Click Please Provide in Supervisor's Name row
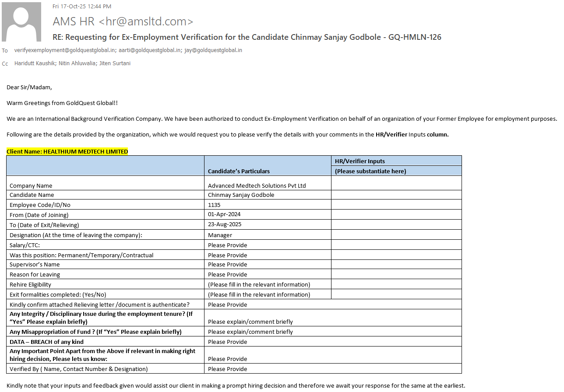 coord(228,264)
